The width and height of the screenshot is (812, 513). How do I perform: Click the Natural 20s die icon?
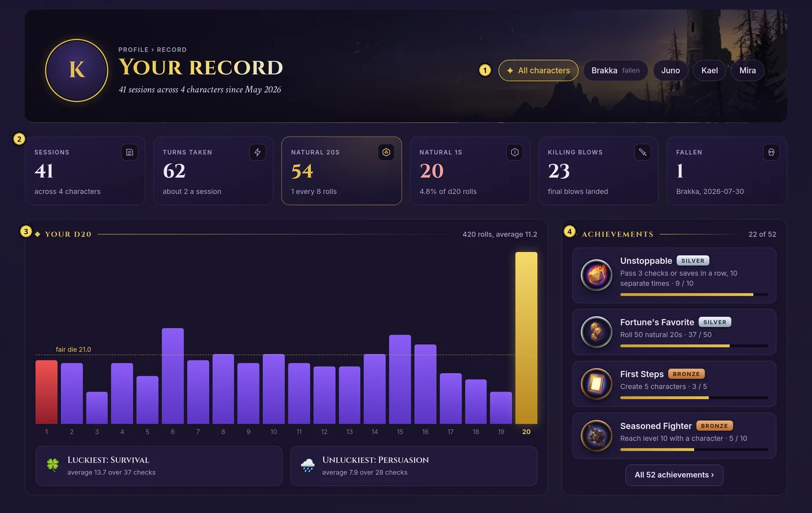pos(386,152)
